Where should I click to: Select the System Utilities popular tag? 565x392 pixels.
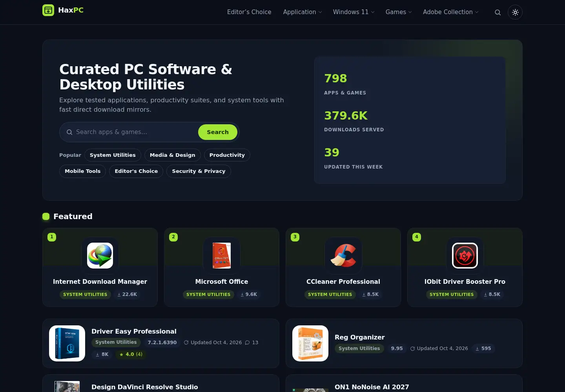click(113, 155)
